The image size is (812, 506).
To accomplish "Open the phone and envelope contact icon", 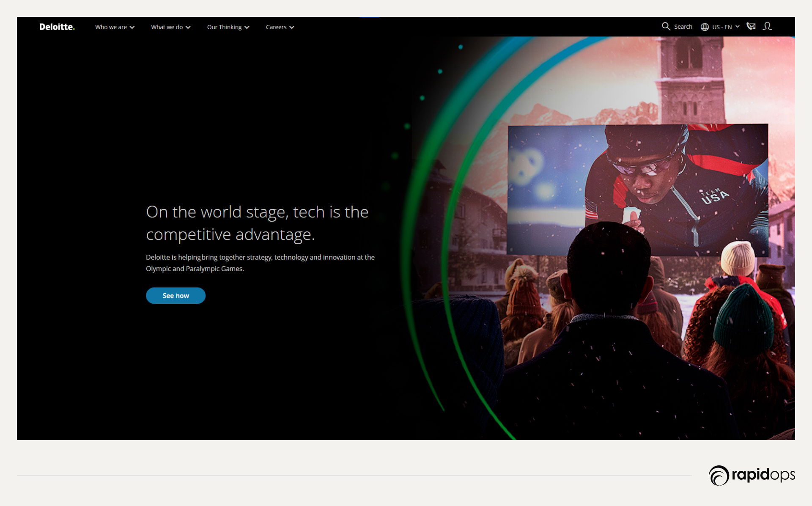I will pyautogui.click(x=751, y=26).
